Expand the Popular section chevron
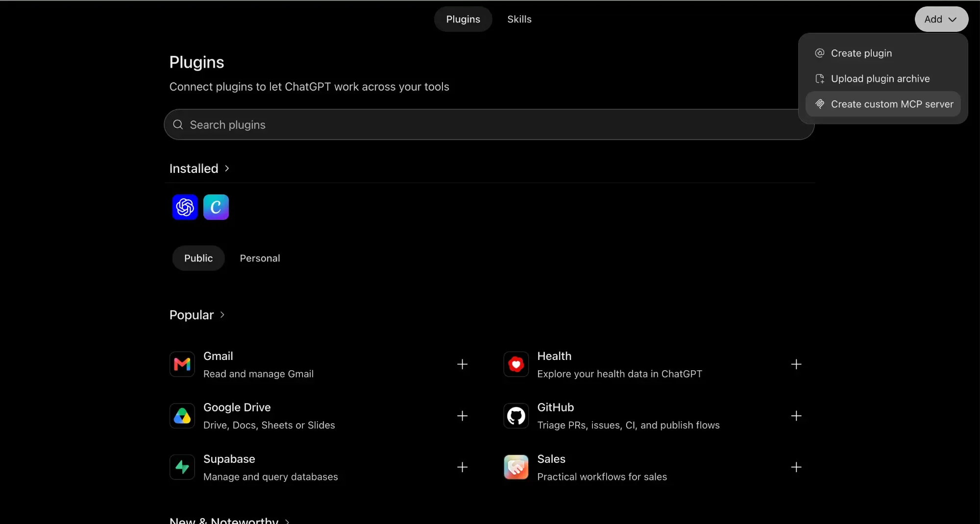 pyautogui.click(x=222, y=315)
